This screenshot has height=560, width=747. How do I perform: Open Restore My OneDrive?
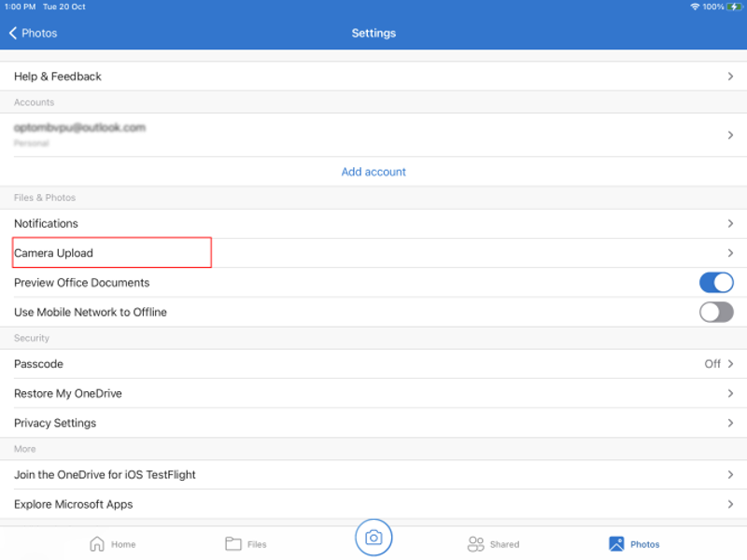373,394
